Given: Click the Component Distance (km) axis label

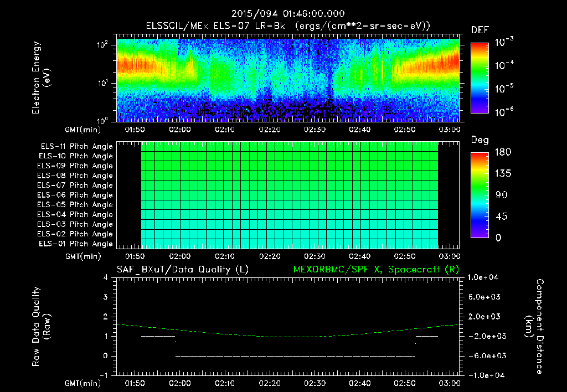Looking at the screenshot, I should 534,326.
